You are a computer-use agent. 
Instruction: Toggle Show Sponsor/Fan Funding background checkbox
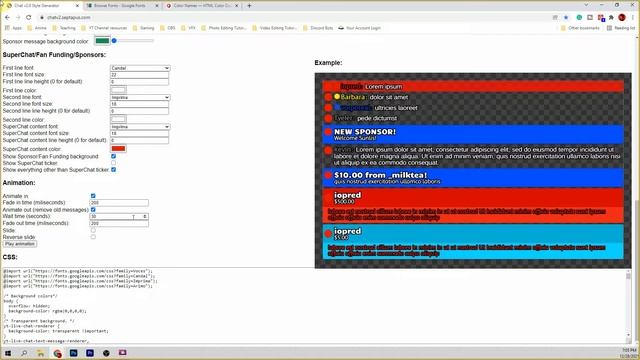pos(113,156)
